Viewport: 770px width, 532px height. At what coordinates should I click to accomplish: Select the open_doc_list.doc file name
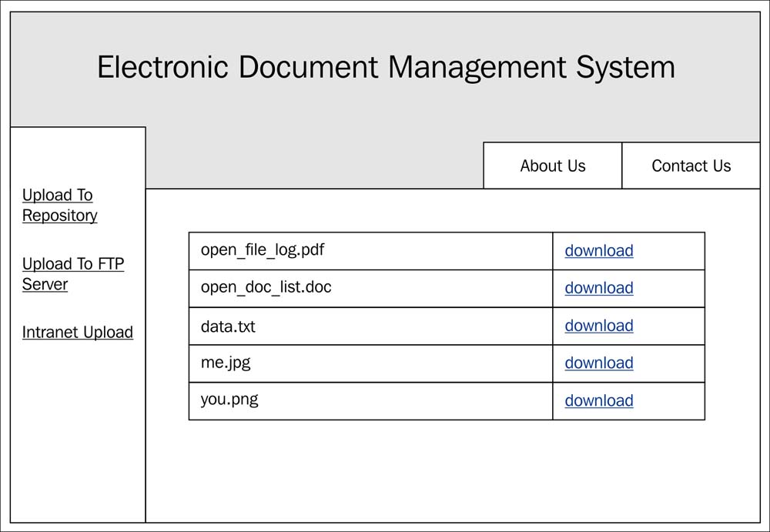pyautogui.click(x=266, y=288)
